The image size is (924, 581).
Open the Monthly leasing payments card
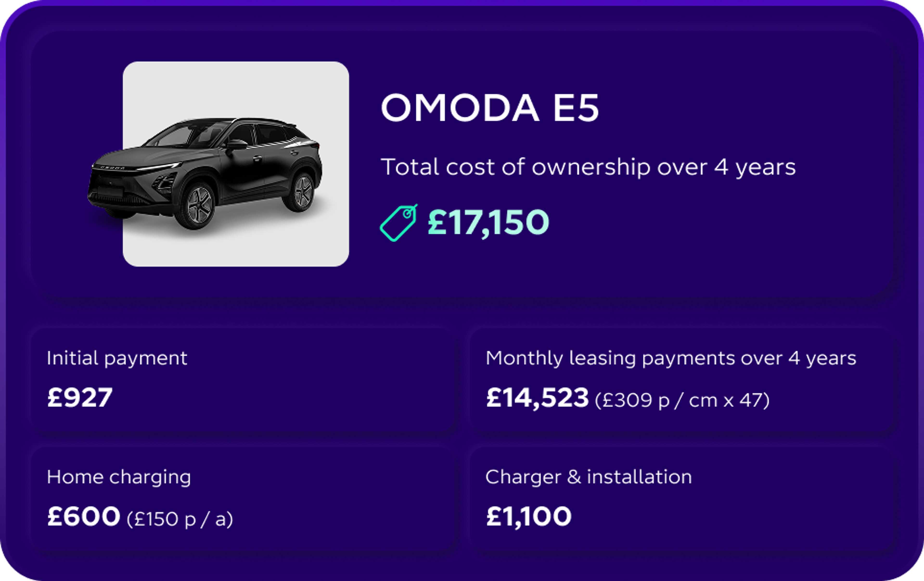681,380
